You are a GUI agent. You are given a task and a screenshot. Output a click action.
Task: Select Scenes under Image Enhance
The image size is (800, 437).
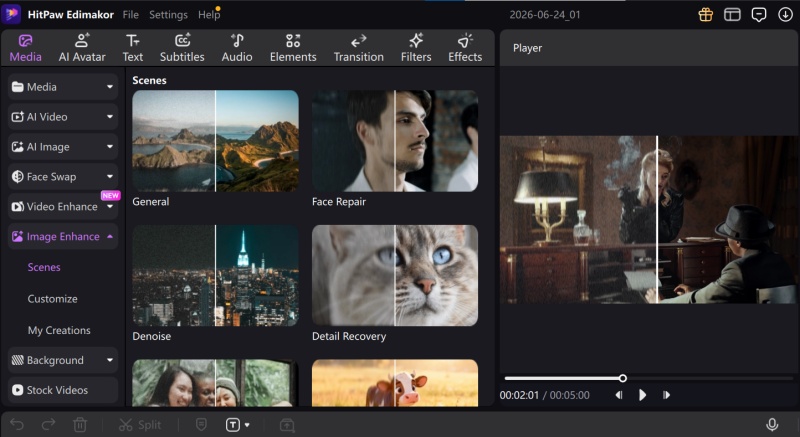click(44, 267)
